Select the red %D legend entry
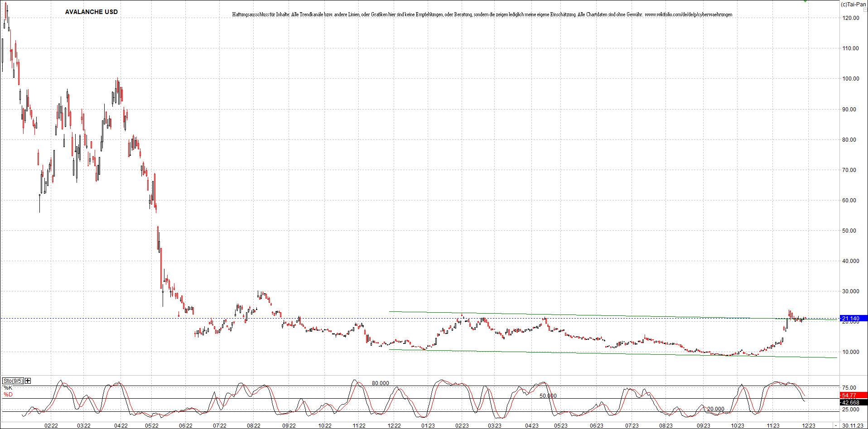The image size is (868, 429). [x=8, y=395]
